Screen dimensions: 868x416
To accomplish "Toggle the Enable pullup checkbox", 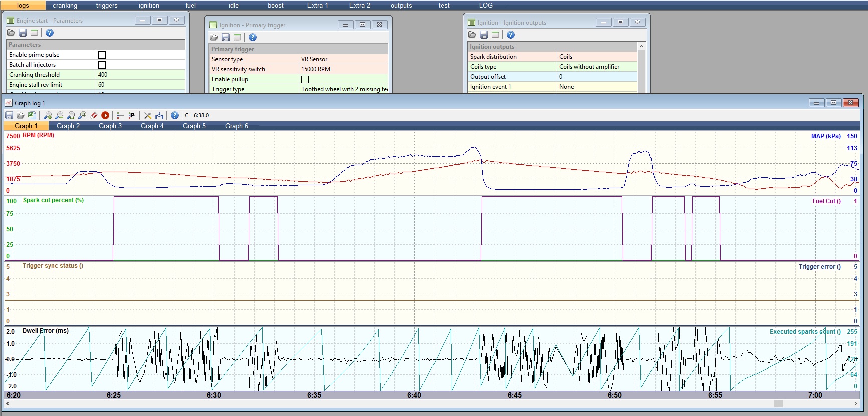I will [x=305, y=79].
